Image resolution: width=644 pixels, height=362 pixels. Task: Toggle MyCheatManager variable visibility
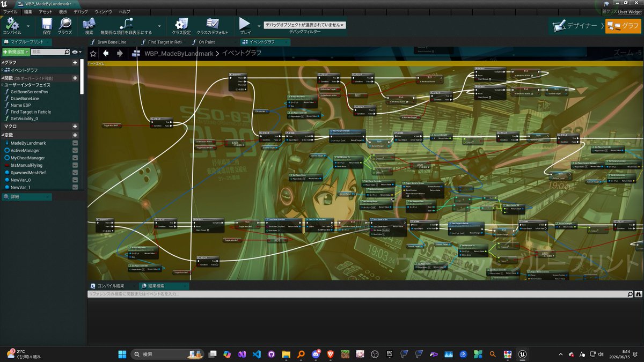coord(75,158)
